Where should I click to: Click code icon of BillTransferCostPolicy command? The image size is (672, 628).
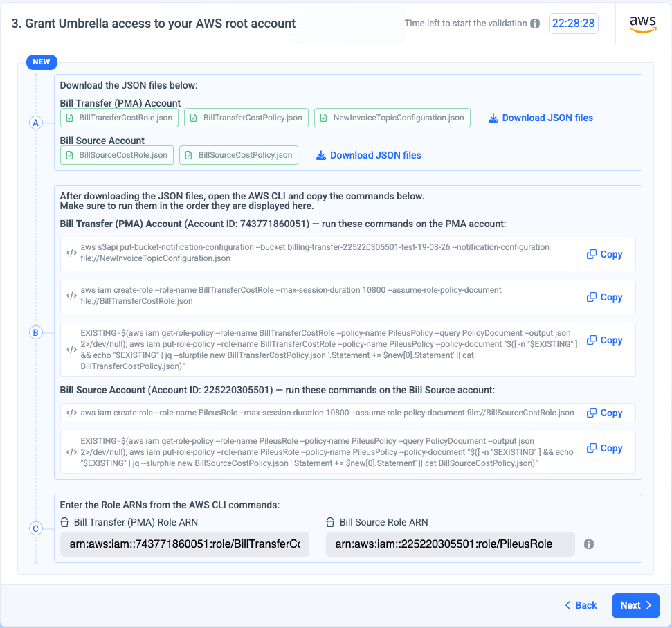point(71,350)
